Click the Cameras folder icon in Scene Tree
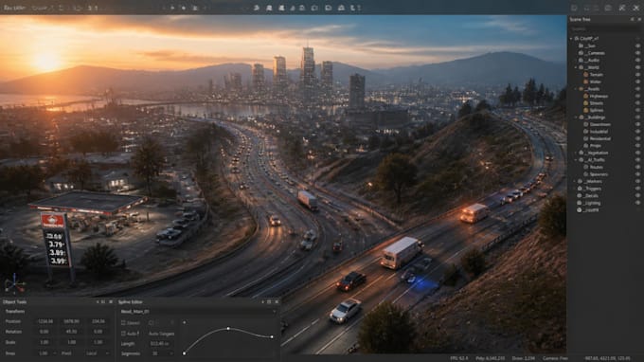Image resolution: width=644 pixels, height=362 pixels. (581, 53)
